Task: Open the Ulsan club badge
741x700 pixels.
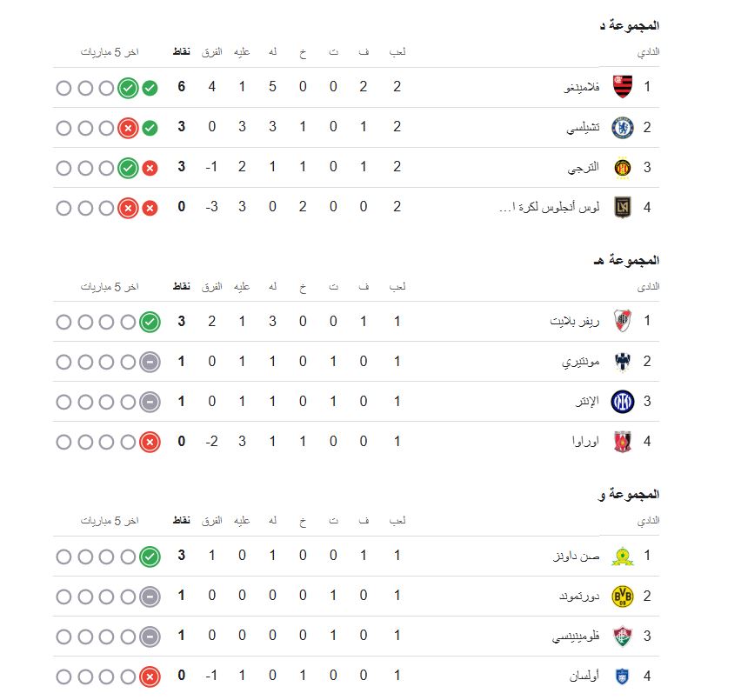Action: [x=624, y=677]
